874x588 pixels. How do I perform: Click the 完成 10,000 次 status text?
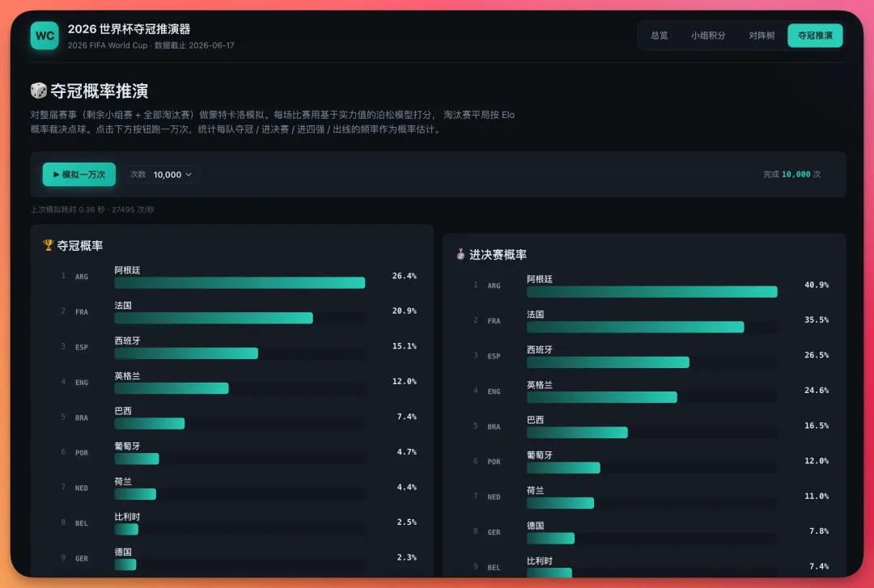792,175
